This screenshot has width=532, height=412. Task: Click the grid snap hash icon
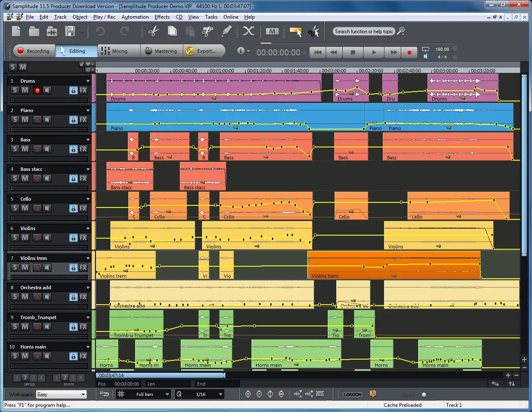pyautogui.click(x=121, y=394)
